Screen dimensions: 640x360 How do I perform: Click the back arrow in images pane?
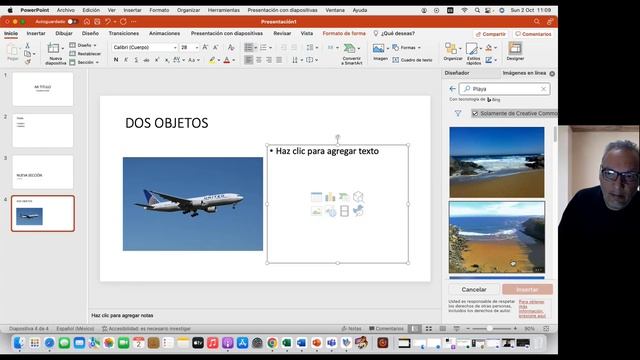click(x=452, y=89)
